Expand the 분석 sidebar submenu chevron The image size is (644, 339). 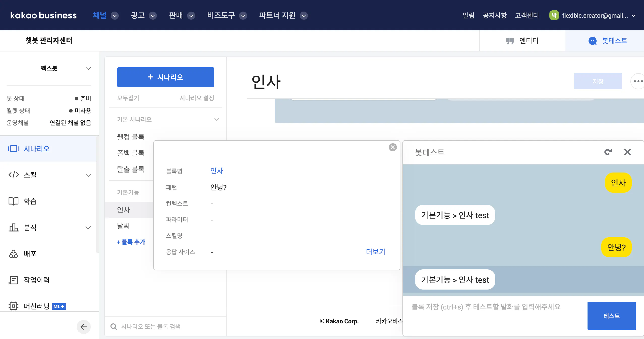click(88, 228)
